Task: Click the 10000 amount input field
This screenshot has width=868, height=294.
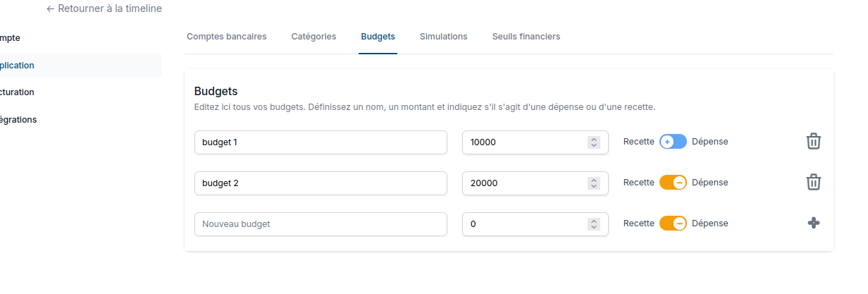Action: (525, 142)
